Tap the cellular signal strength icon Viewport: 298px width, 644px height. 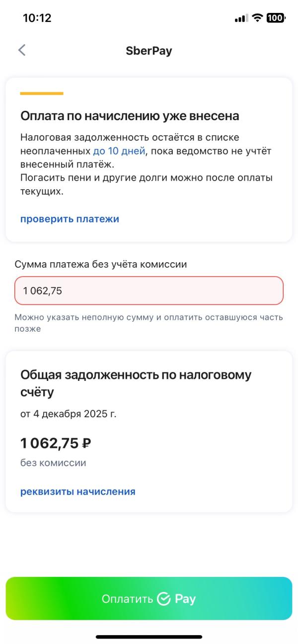(x=241, y=18)
